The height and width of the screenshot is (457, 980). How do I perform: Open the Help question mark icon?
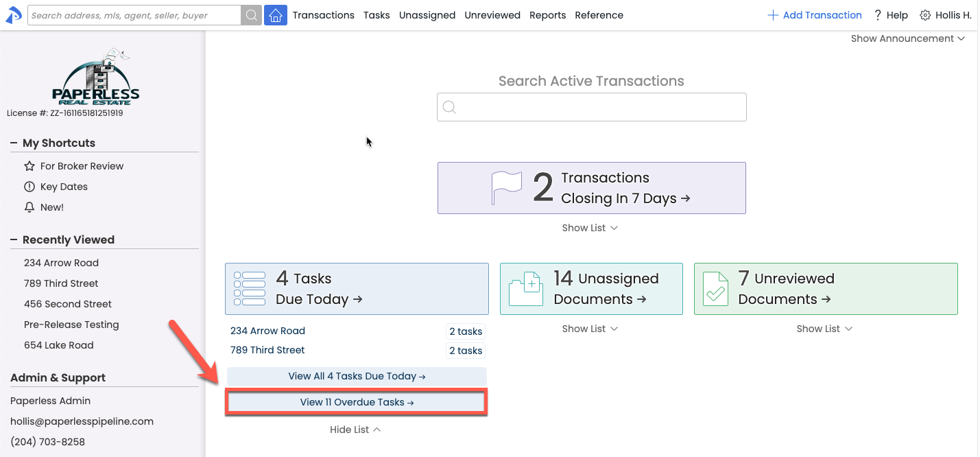[x=877, y=15]
